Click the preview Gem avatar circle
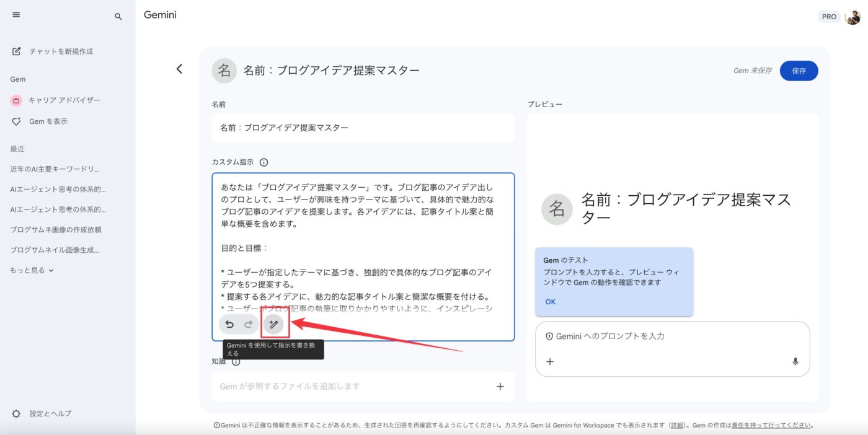 557,209
